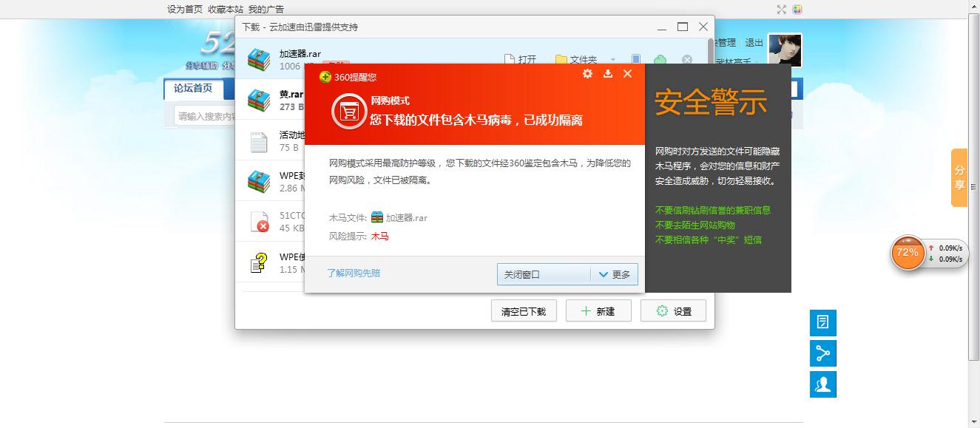Click 清空已下载 button

click(x=524, y=311)
